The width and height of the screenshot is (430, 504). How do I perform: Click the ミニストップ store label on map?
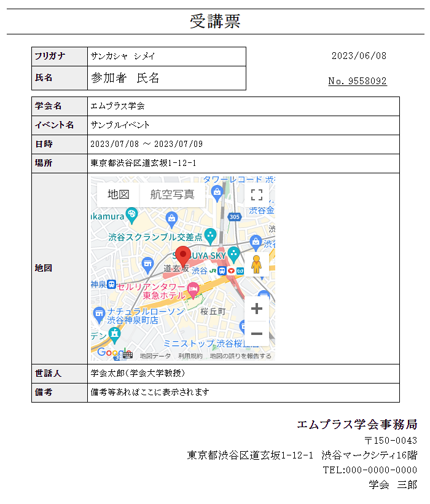211,344
